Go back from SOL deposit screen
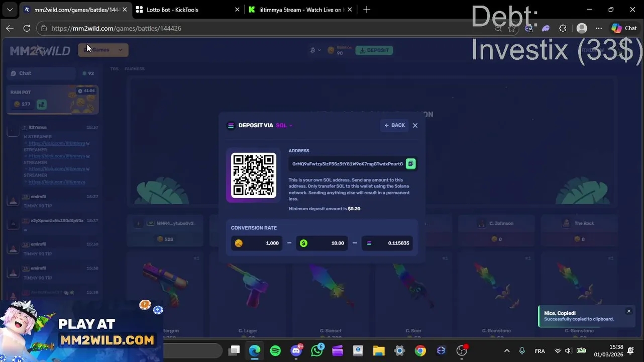644x362 pixels. [394, 125]
